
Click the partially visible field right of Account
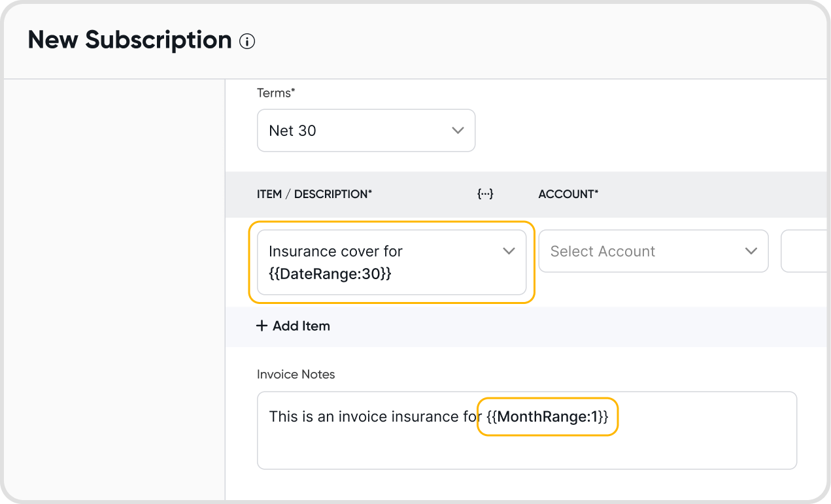click(804, 252)
